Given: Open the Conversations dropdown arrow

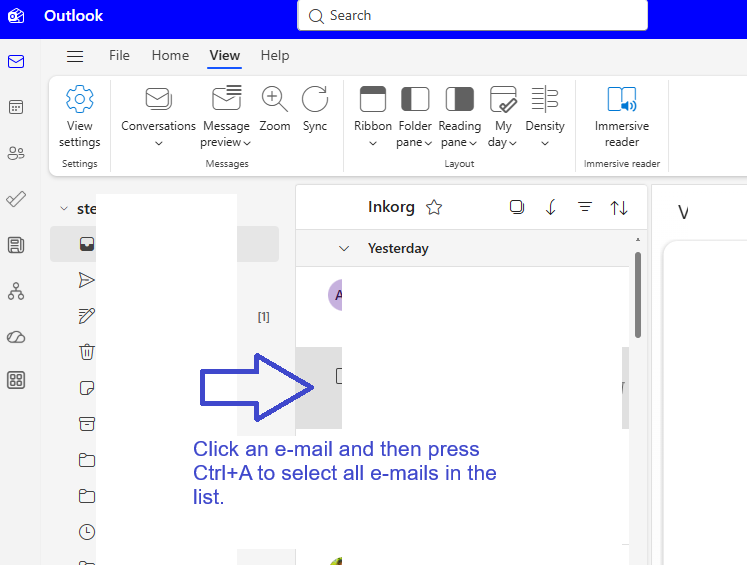Looking at the screenshot, I should pos(159,143).
